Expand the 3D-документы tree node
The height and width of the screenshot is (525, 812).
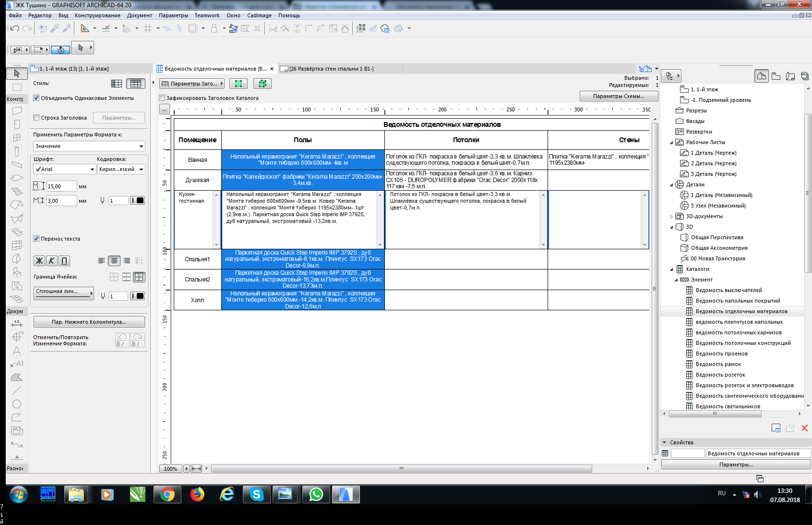(x=671, y=217)
